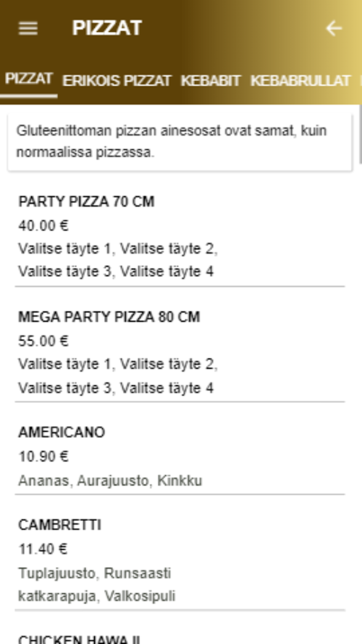Select the CAMBRETTI pizza

pos(60,525)
